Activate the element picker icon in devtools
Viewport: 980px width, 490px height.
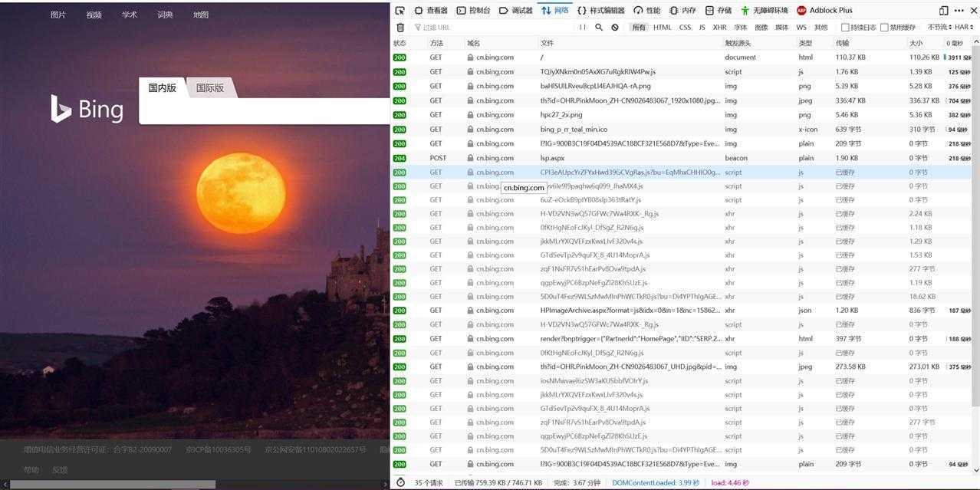pyautogui.click(x=400, y=11)
